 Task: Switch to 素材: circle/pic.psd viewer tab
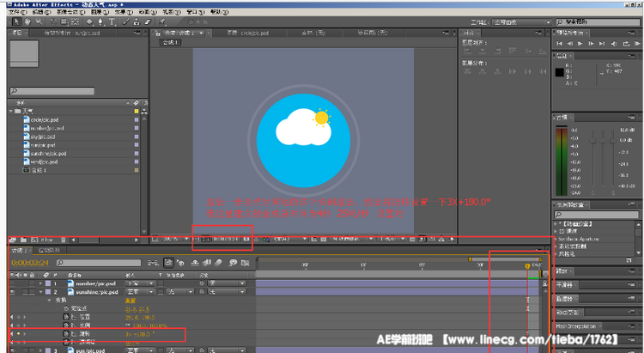point(247,33)
